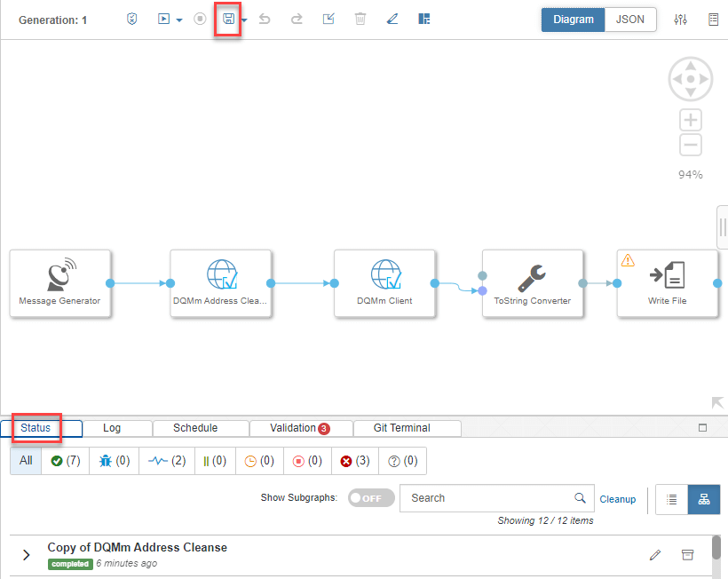Click the stop execution icon

[200, 19]
